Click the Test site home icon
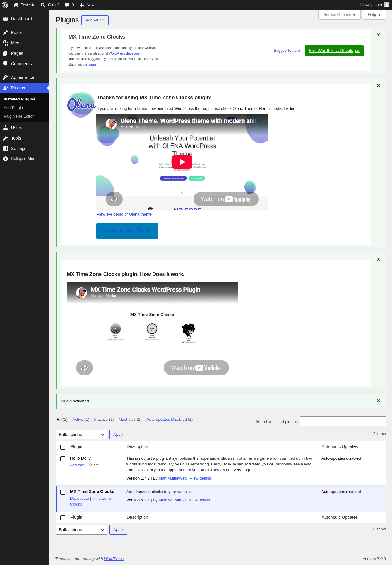The height and width of the screenshot is (565, 392). pyautogui.click(x=16, y=5)
